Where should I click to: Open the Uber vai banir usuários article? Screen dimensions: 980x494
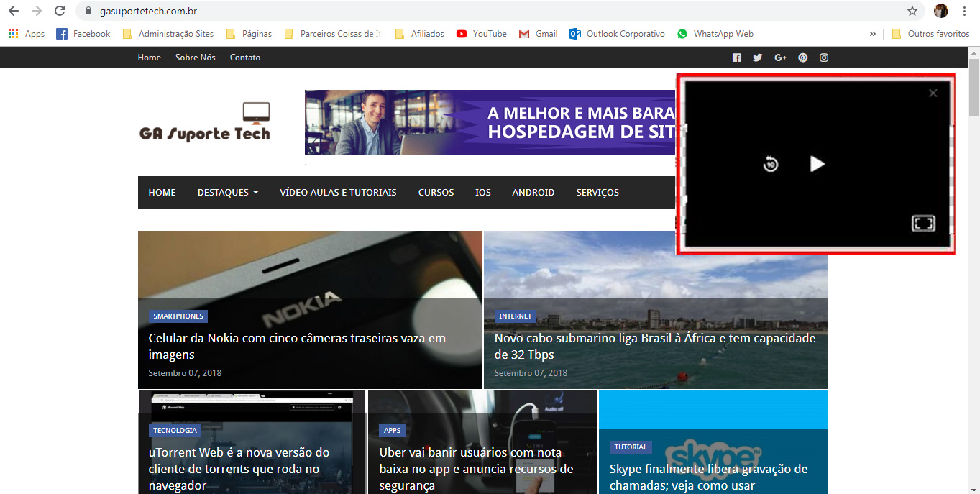(477, 469)
